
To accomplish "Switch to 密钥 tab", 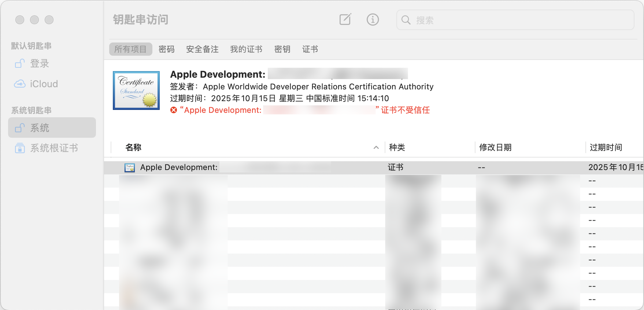I will pyautogui.click(x=282, y=49).
